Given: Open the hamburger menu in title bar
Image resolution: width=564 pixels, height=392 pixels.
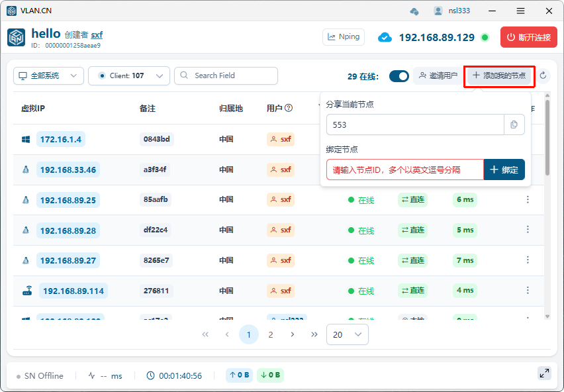Looking at the screenshot, I should (520, 11).
